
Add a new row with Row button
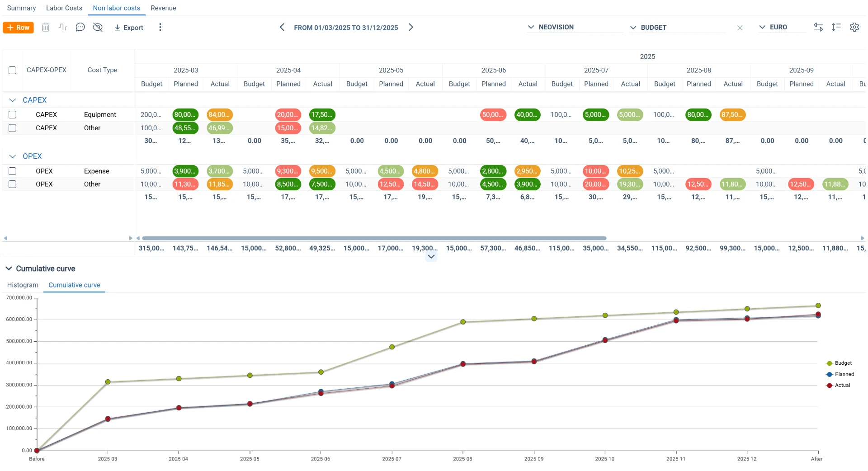(x=18, y=28)
